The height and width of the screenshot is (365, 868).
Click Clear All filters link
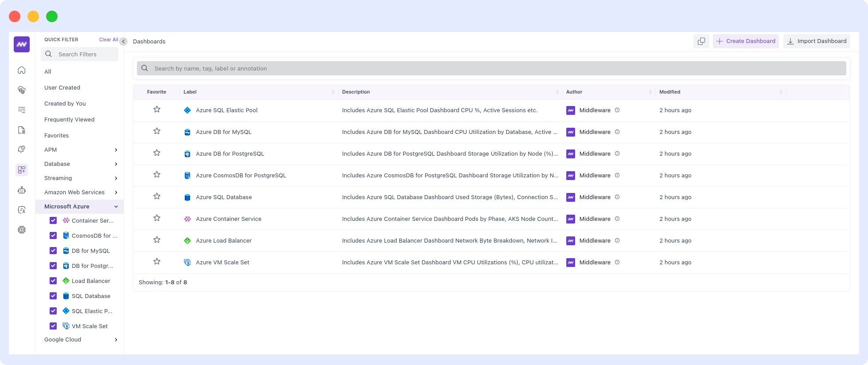pyautogui.click(x=109, y=39)
